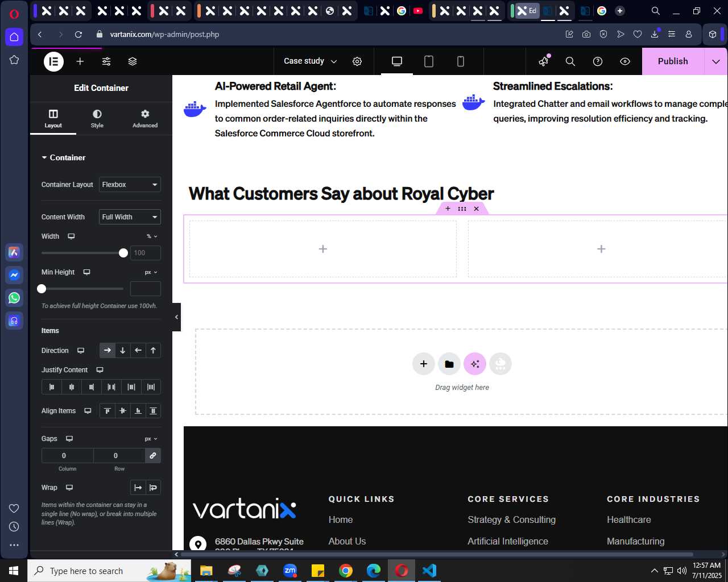Open Content Width Full Width dropdown
Image resolution: width=728 pixels, height=582 pixels.
click(130, 217)
